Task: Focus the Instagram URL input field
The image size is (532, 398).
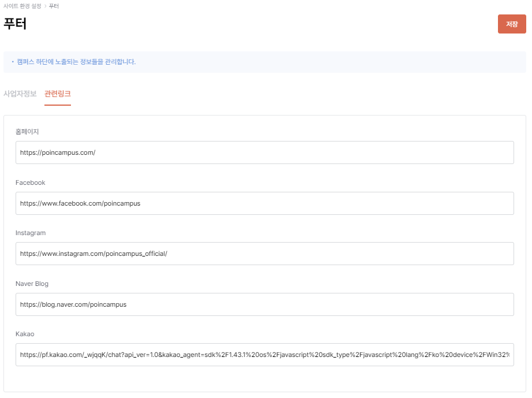Action: [x=265, y=254]
